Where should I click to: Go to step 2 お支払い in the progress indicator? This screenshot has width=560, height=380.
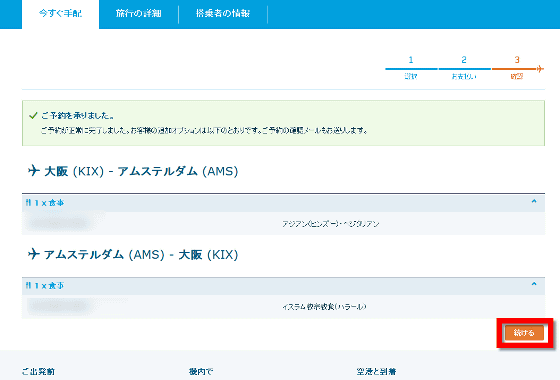[x=464, y=68]
